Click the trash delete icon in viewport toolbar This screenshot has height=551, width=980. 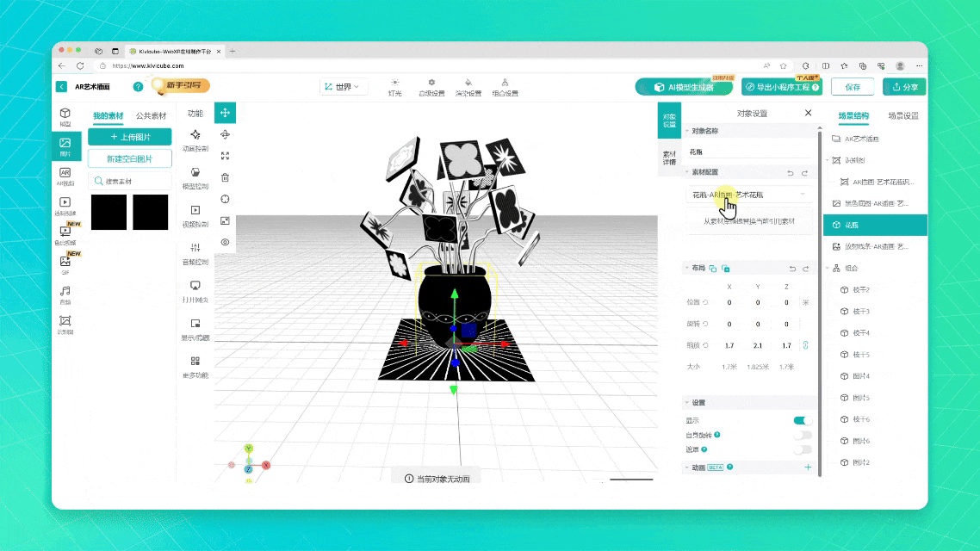(x=225, y=177)
